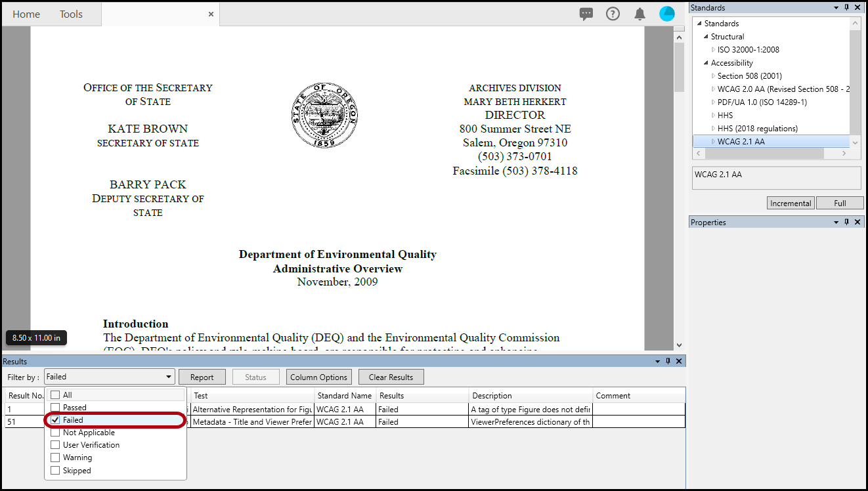This screenshot has height=491, width=868.
Task: Collapse the Standards root tree node
Action: 699,24
